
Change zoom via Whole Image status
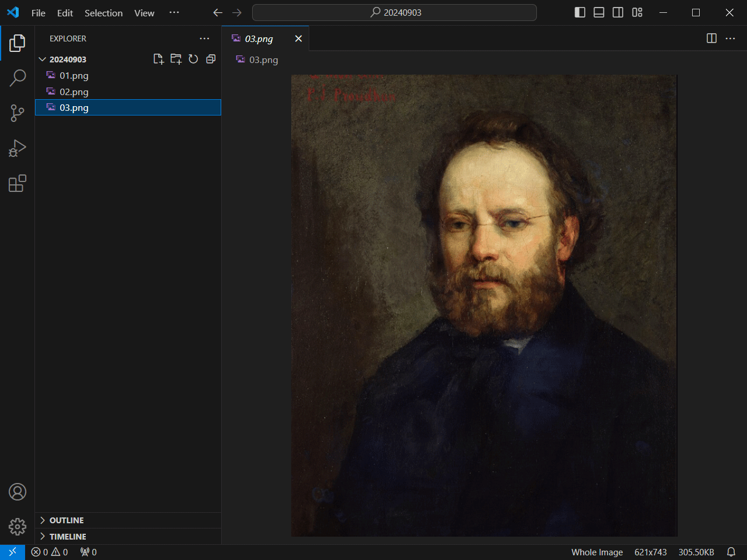pyautogui.click(x=597, y=552)
